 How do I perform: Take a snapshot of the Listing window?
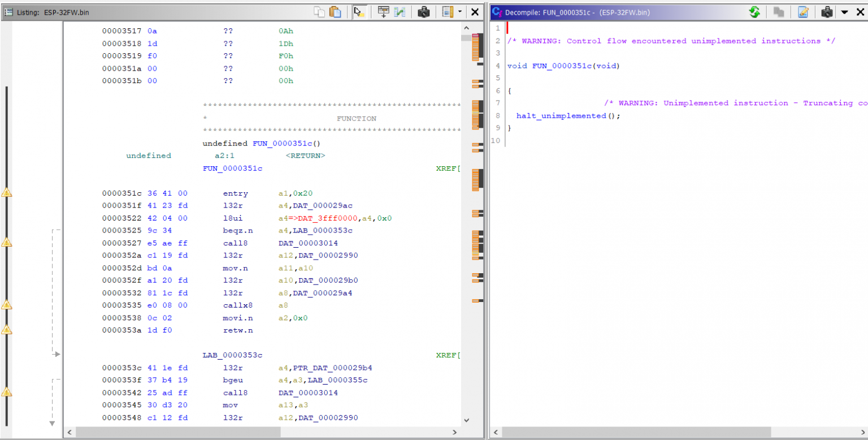(x=424, y=12)
